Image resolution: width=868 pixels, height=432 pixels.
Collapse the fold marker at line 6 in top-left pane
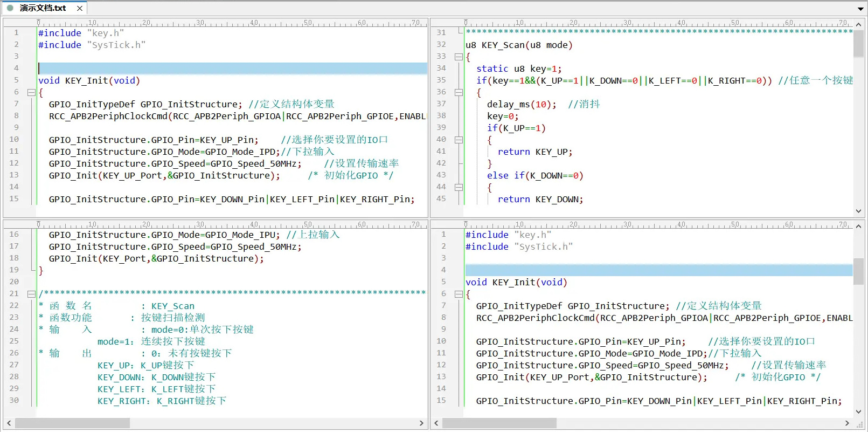coord(31,92)
